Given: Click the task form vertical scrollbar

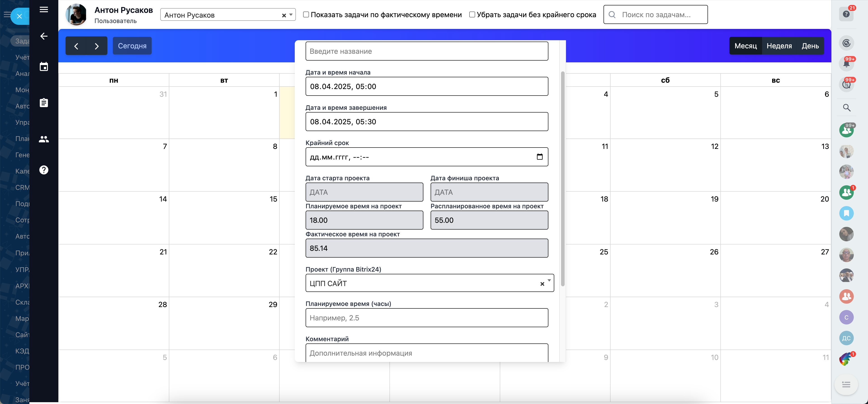Looking at the screenshot, I should [x=562, y=179].
